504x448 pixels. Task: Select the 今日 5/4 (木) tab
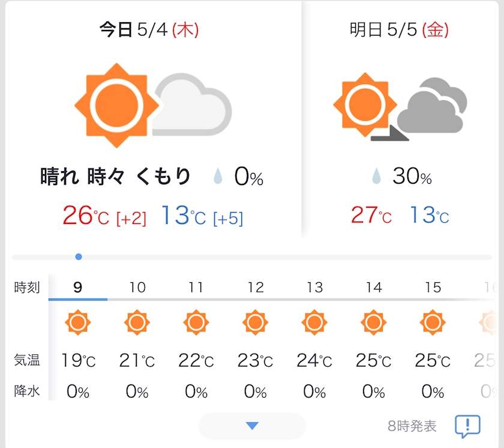coord(149,30)
